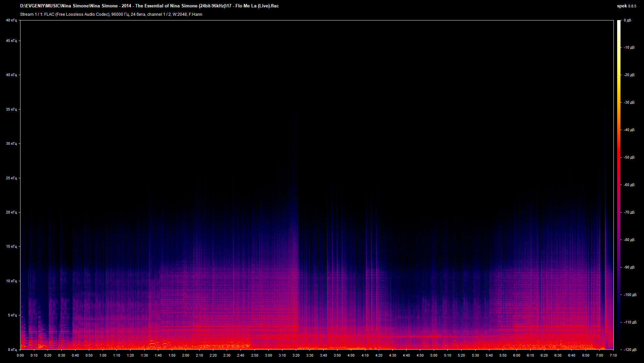Click the 6:30 time axis label
This screenshot has height=363, width=644.
pyautogui.click(x=558, y=356)
